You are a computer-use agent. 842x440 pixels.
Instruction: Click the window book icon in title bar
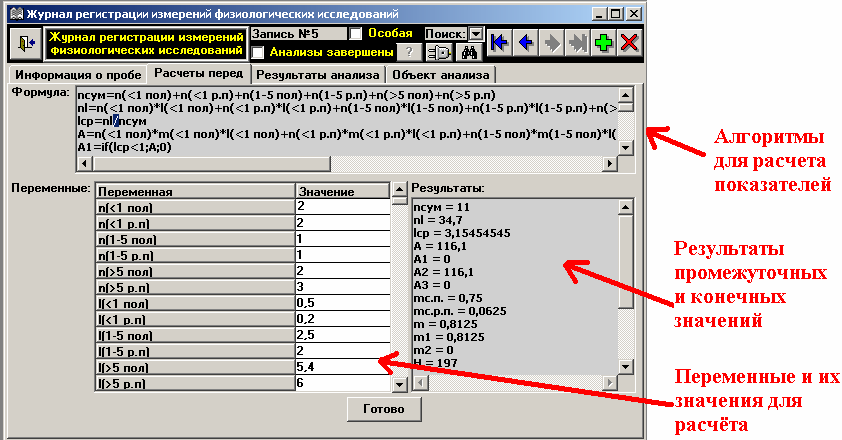point(17,13)
